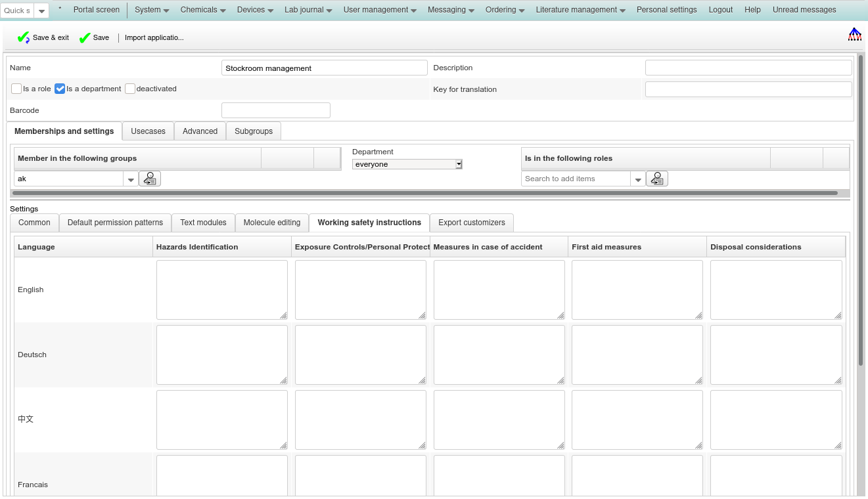
Task: Expand the roles search dropdown arrow
Action: tap(638, 179)
